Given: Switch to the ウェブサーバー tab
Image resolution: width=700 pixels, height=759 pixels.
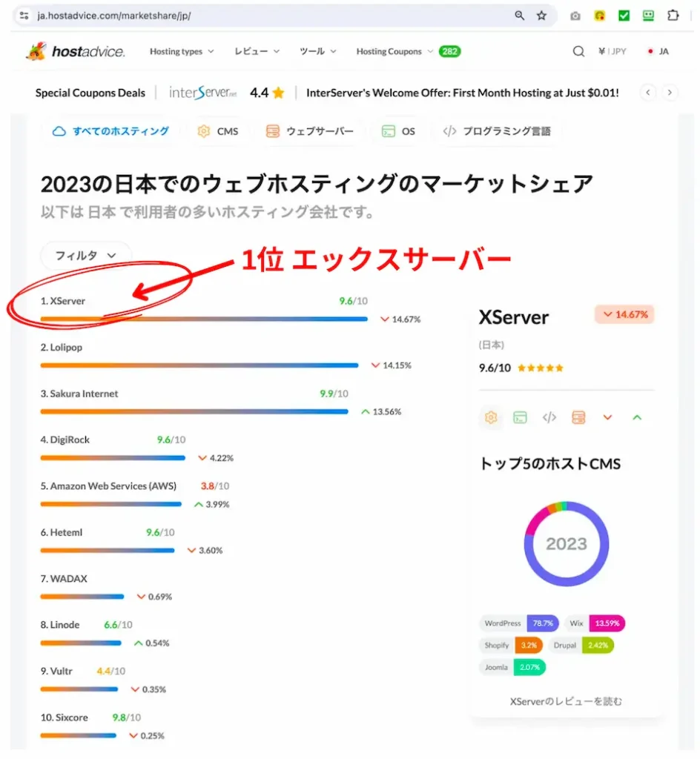Looking at the screenshot, I should pos(310,131).
